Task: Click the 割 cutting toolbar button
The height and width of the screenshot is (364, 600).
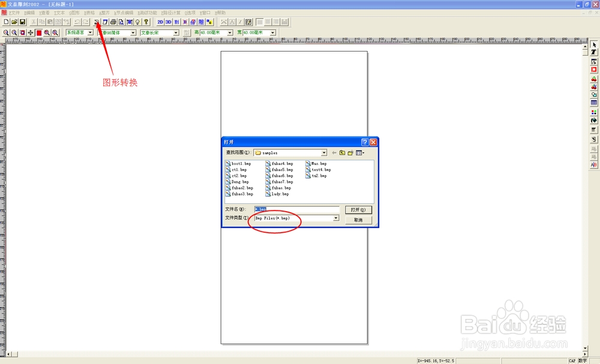Action: pyautogui.click(x=176, y=22)
